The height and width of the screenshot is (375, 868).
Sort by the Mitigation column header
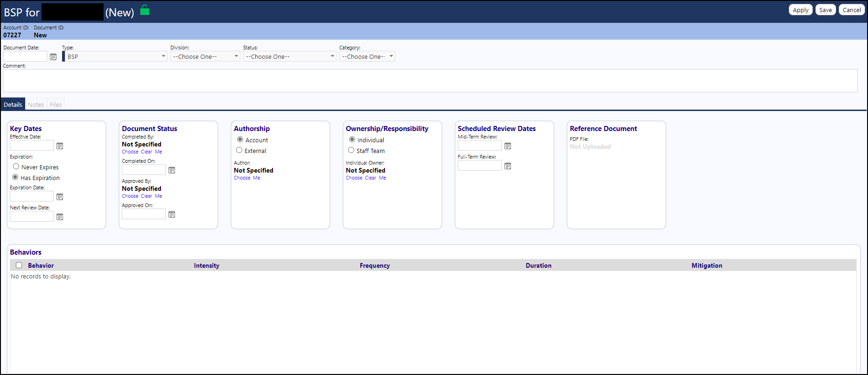click(707, 265)
